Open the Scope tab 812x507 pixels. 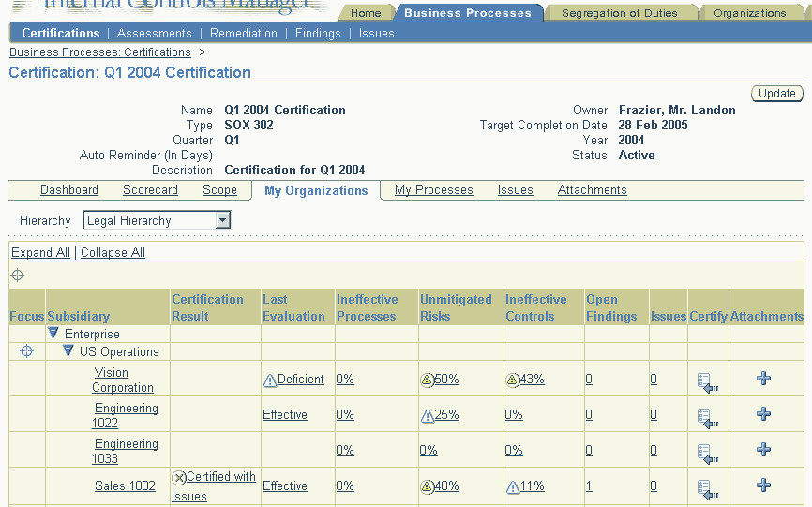point(219,190)
